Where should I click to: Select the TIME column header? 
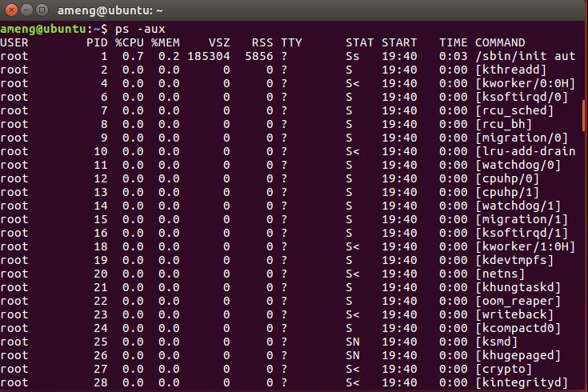point(454,42)
